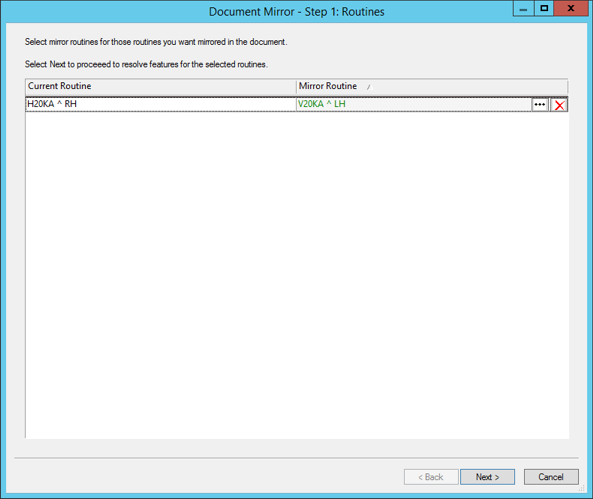Maximize the Document Mirror window
Screen dimensions: 593x499
click(544, 9)
